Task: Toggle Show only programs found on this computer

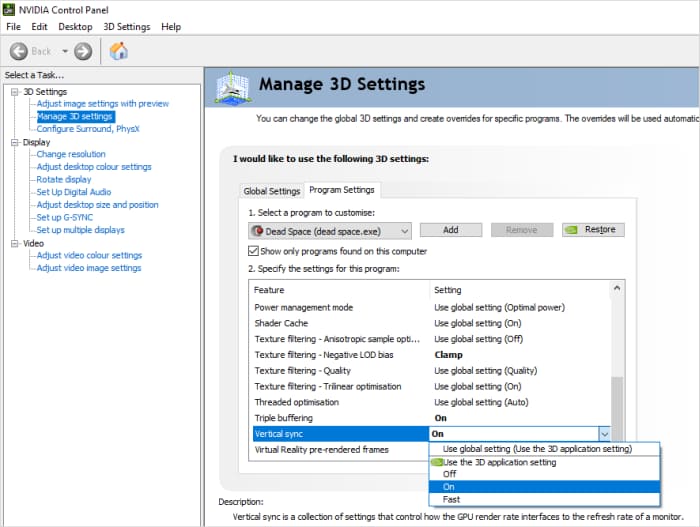Action: coord(253,251)
